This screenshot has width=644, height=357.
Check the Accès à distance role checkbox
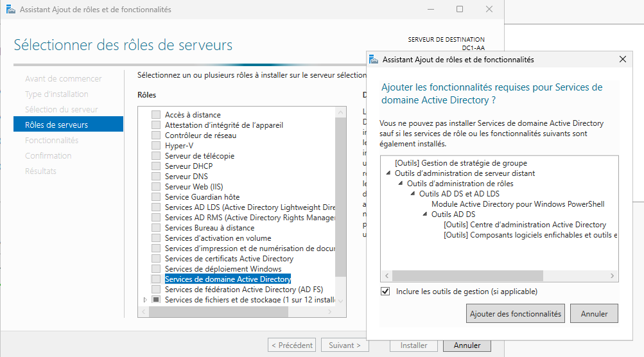click(x=156, y=115)
